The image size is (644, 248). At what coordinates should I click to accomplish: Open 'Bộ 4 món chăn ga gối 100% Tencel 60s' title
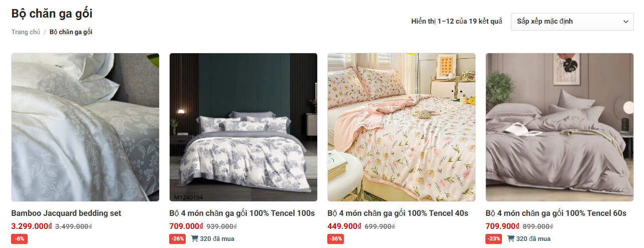[x=556, y=213]
